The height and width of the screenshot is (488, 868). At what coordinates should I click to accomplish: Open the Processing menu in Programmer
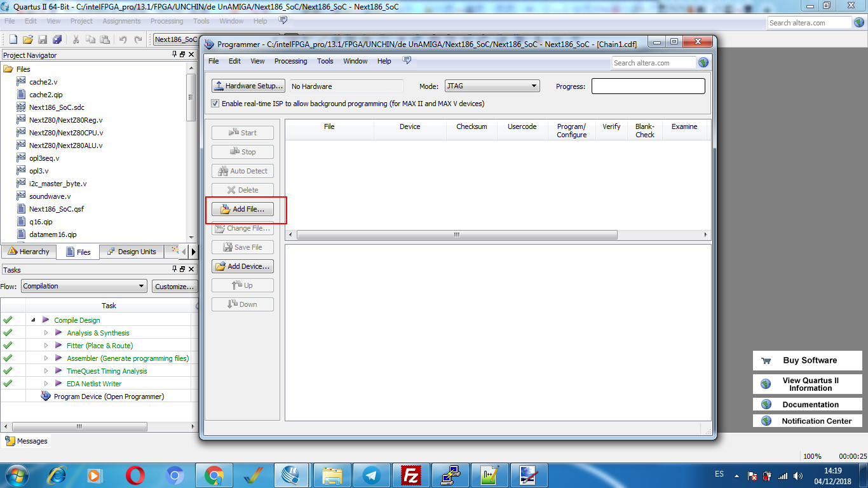tap(290, 61)
